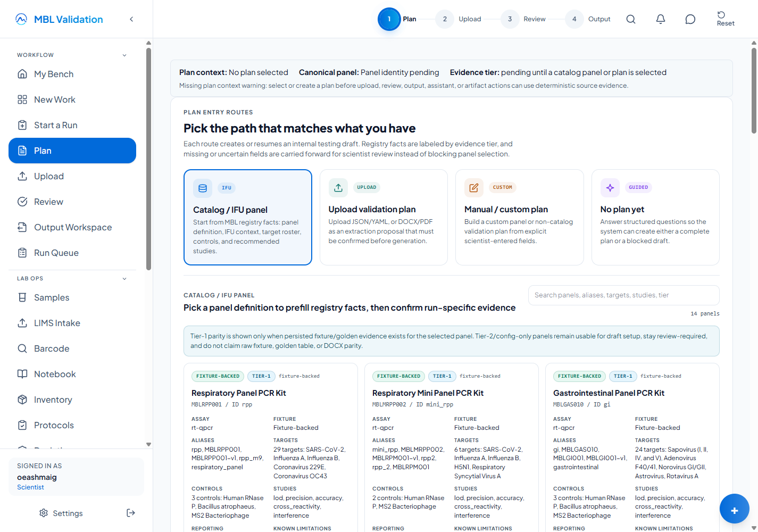The image size is (758, 532).
Task: Open Output Workspace in the sidebar
Action: tap(72, 227)
